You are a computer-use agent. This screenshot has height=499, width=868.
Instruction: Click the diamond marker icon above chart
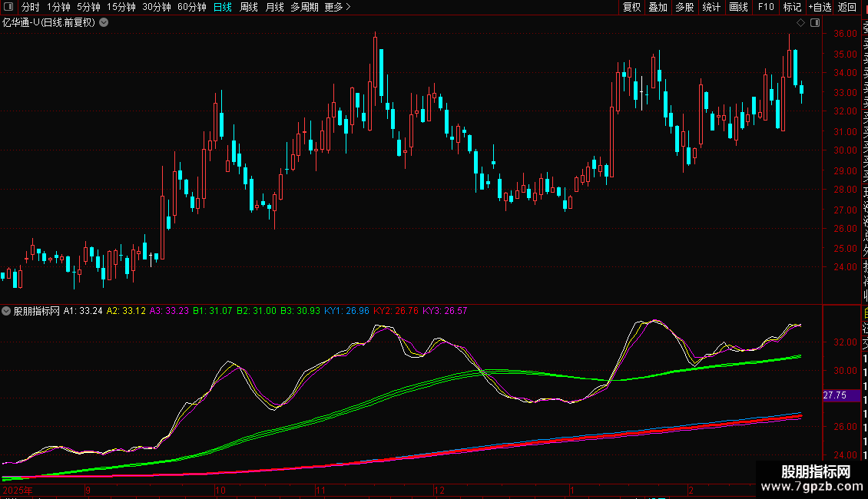(x=800, y=23)
